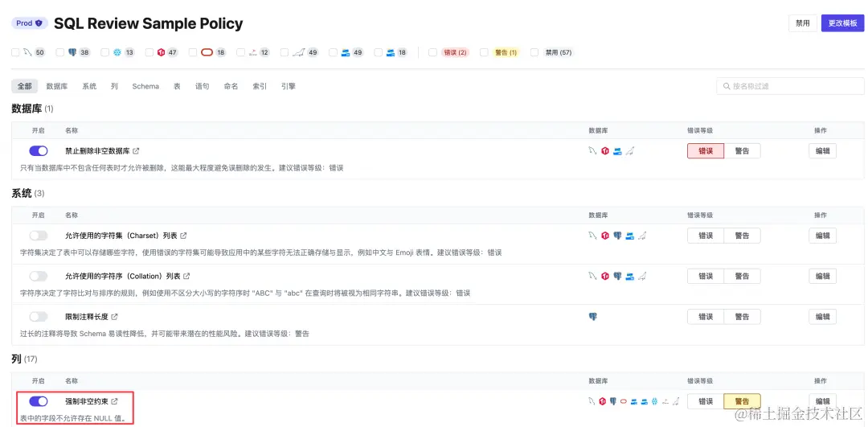868x427 pixels.
Task: Click the 禁用 button at top right
Action: pos(803,23)
